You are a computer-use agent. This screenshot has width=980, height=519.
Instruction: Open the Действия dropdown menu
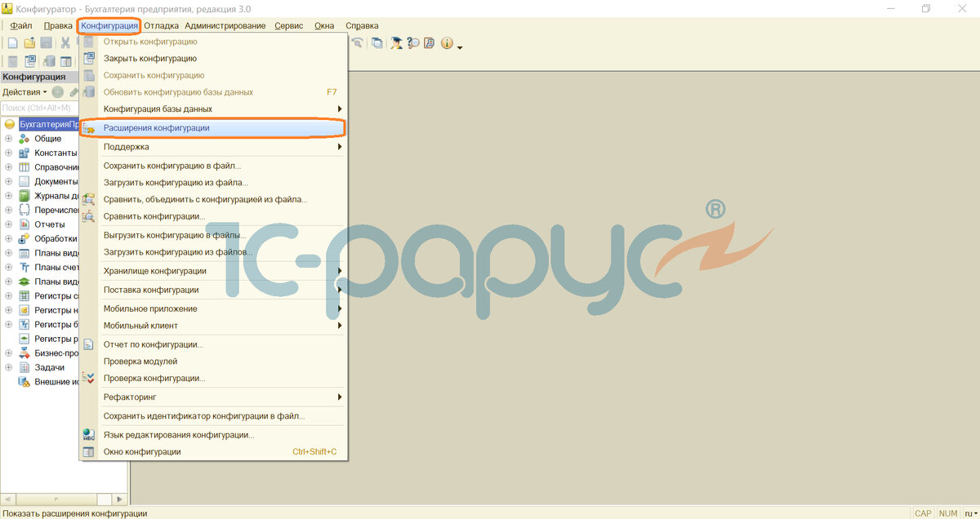pyautogui.click(x=24, y=92)
